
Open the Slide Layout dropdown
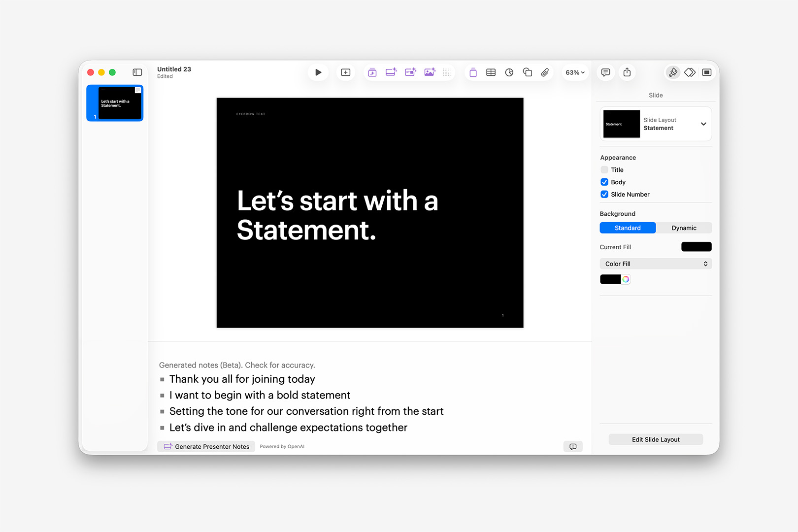click(x=703, y=124)
